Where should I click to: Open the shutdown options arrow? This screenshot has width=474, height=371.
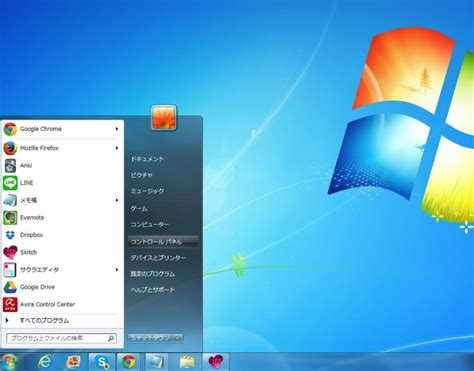pos(178,338)
